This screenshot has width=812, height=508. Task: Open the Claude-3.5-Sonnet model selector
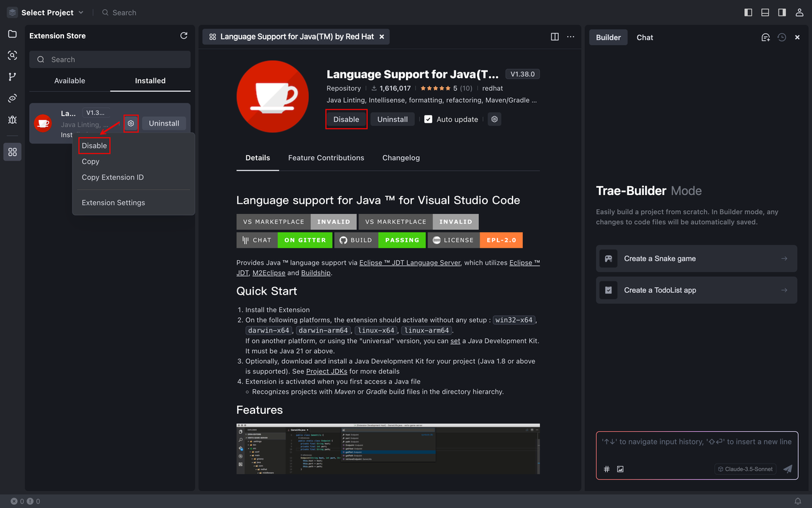coord(745,469)
